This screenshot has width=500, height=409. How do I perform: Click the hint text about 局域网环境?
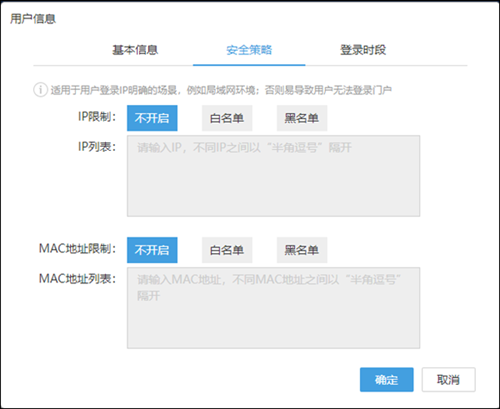[x=221, y=90]
